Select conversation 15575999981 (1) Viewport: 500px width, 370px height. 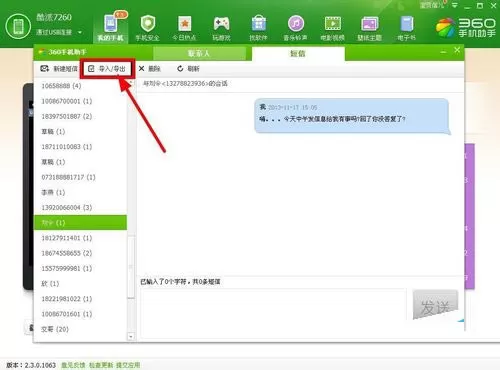click(x=80, y=268)
